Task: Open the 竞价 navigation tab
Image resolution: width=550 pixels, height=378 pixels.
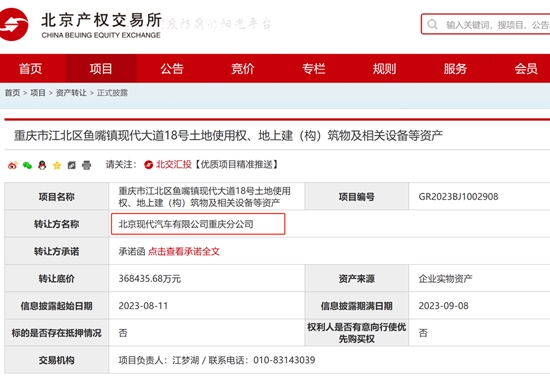Action: 243,68
